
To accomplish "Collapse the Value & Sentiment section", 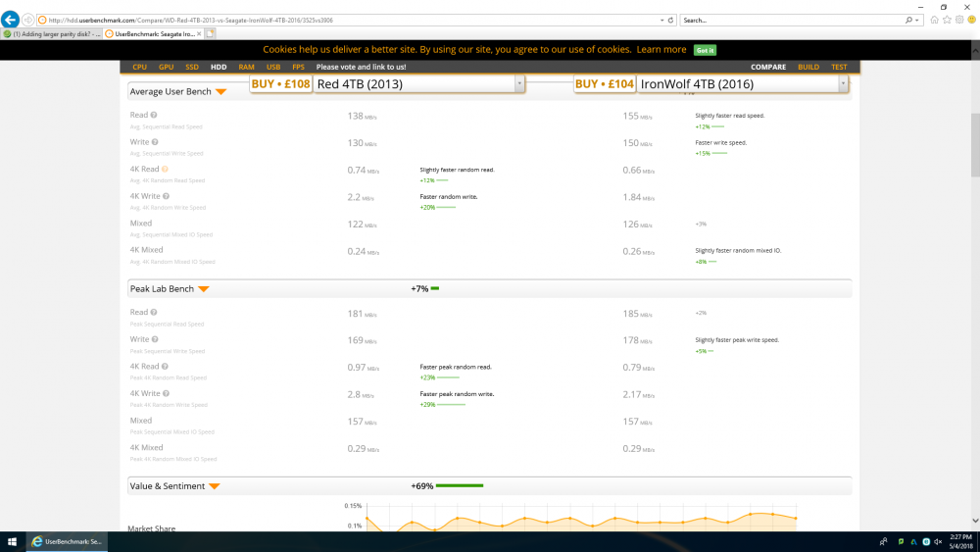I will tap(215, 486).
